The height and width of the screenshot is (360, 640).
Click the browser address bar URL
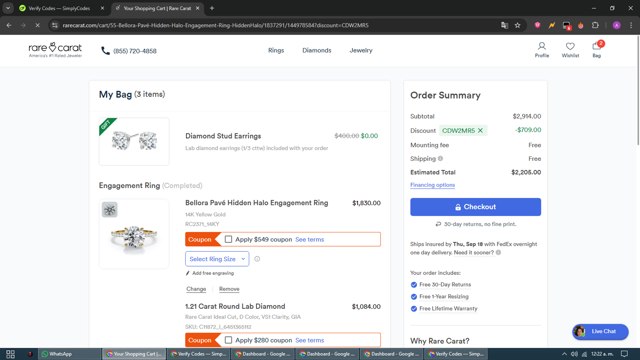[x=216, y=25]
